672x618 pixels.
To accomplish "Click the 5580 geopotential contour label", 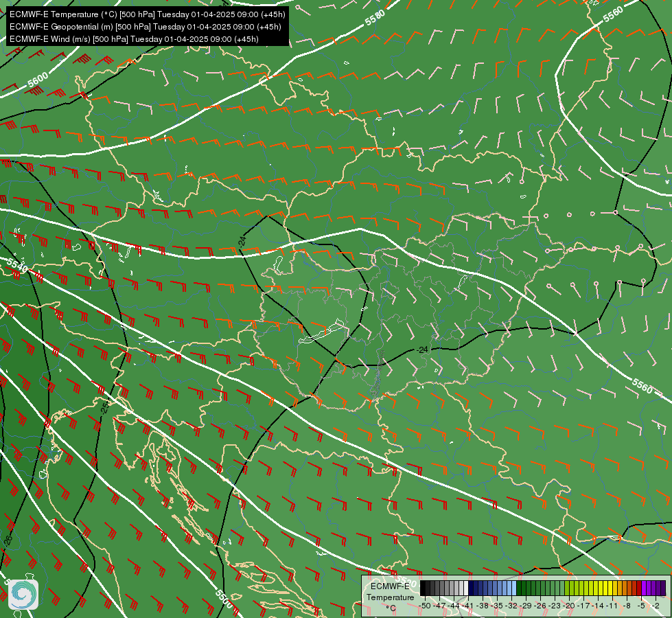I will (375, 18).
